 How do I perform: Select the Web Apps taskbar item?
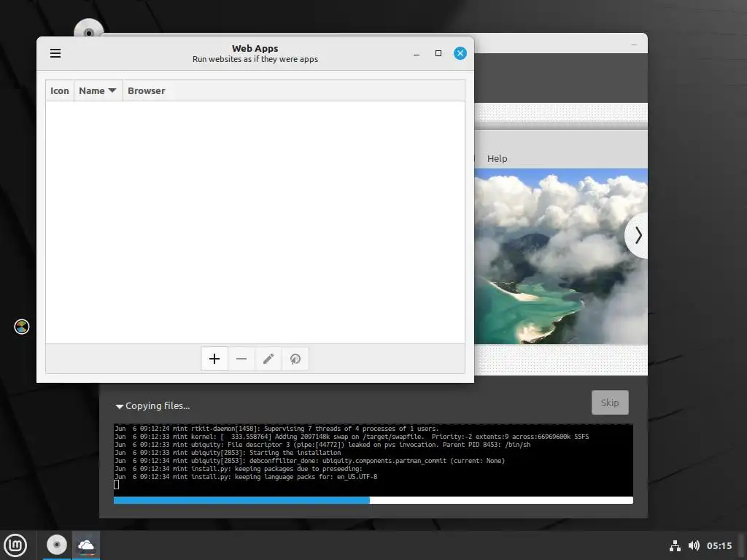point(86,545)
